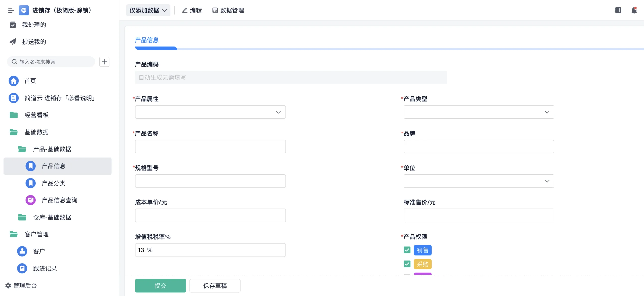
Task: Uncheck the 采购 product permission
Action: click(407, 264)
